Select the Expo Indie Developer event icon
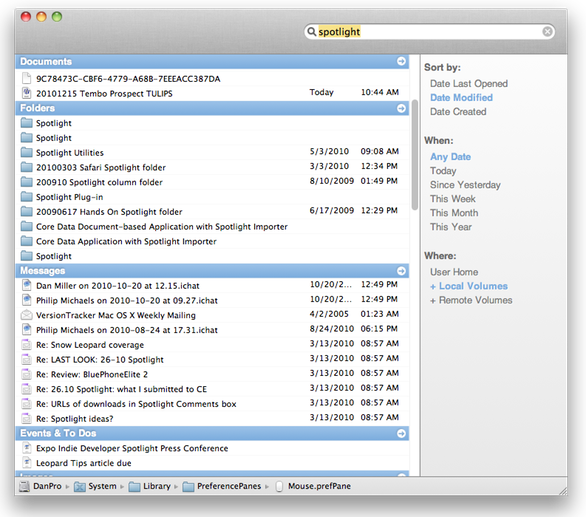Viewport: 586px width, 517px height. pos(26,448)
